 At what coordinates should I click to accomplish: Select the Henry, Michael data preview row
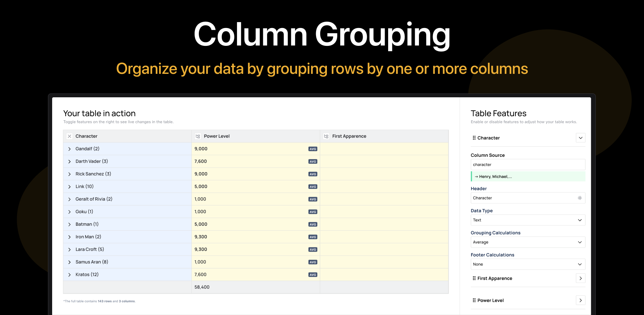tap(528, 176)
